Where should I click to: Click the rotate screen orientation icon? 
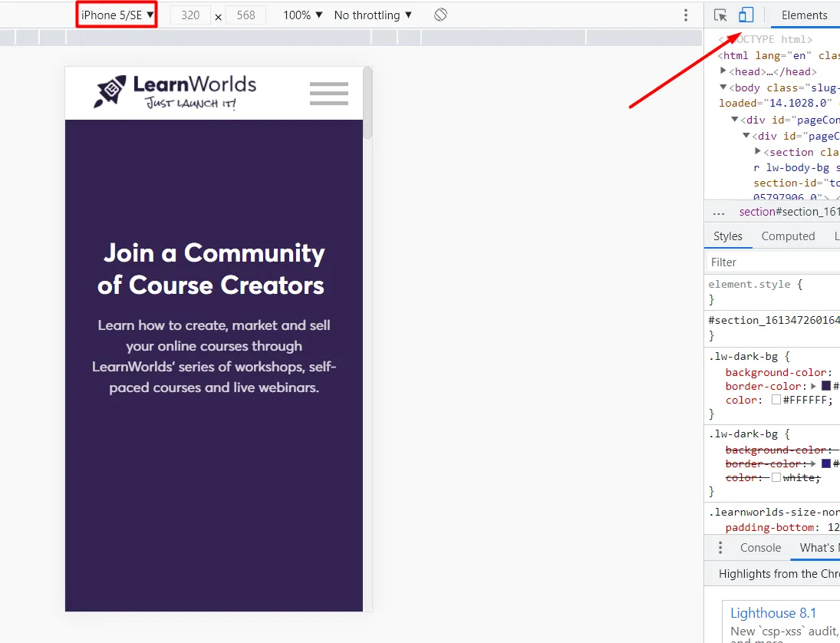tap(440, 15)
